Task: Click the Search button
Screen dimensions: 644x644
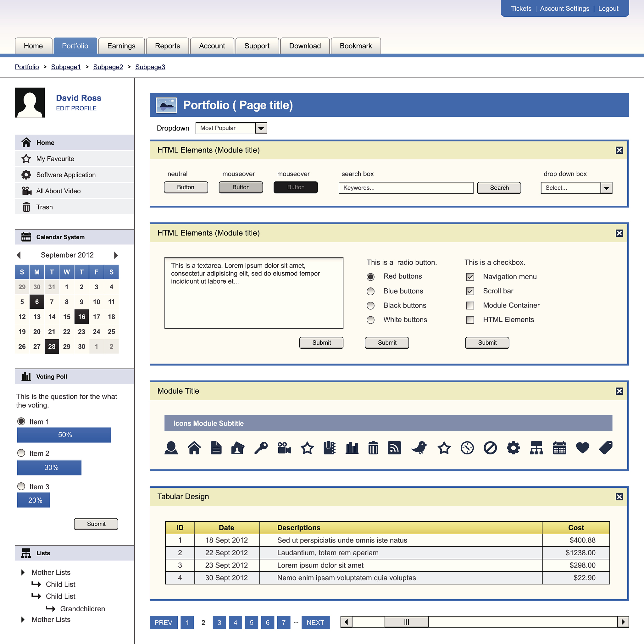Action: (499, 188)
